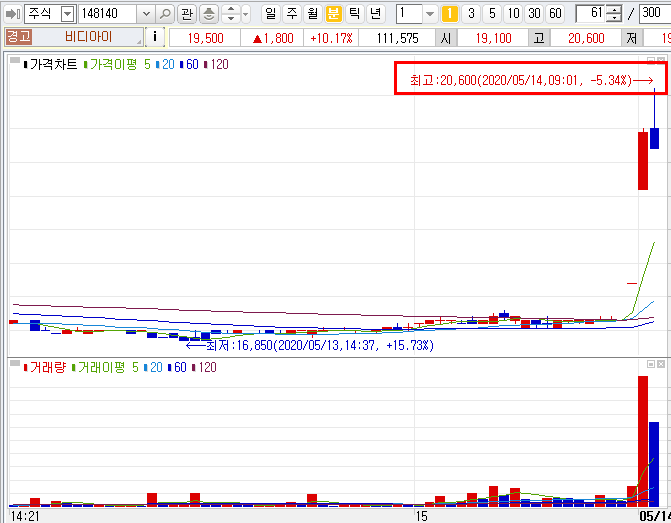Click the 가격차트 legend label

point(50,65)
